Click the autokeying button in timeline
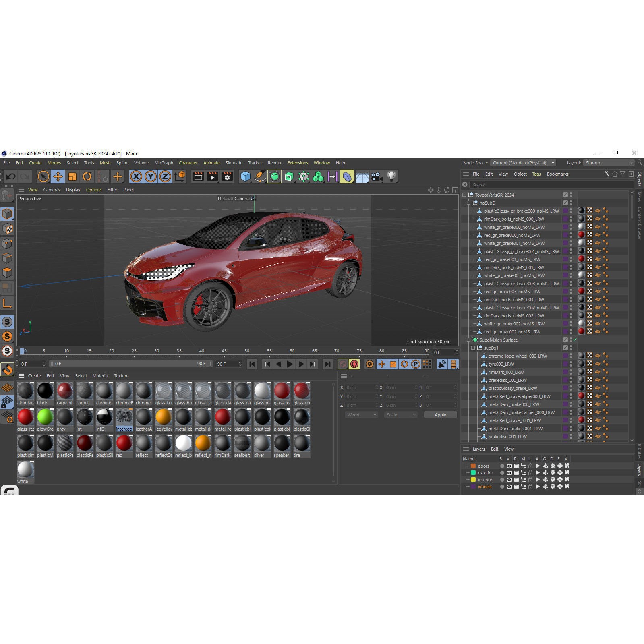The width and height of the screenshot is (644, 644). click(354, 364)
